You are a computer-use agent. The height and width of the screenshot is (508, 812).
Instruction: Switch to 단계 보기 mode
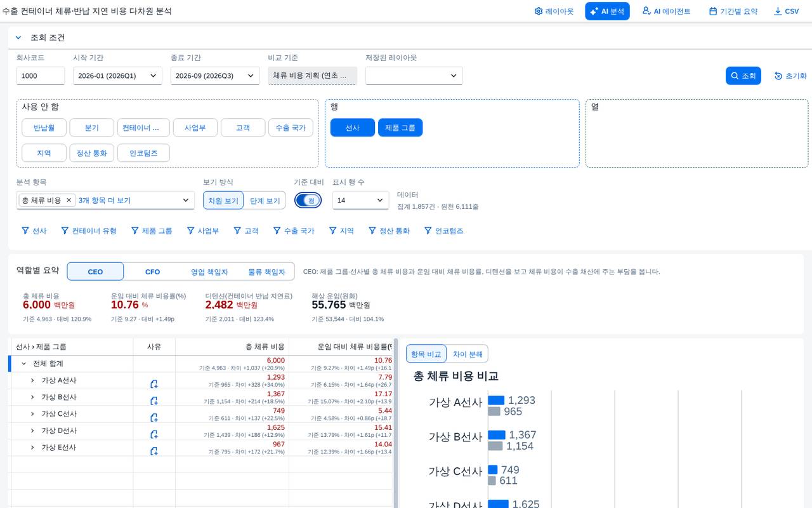[265, 200]
